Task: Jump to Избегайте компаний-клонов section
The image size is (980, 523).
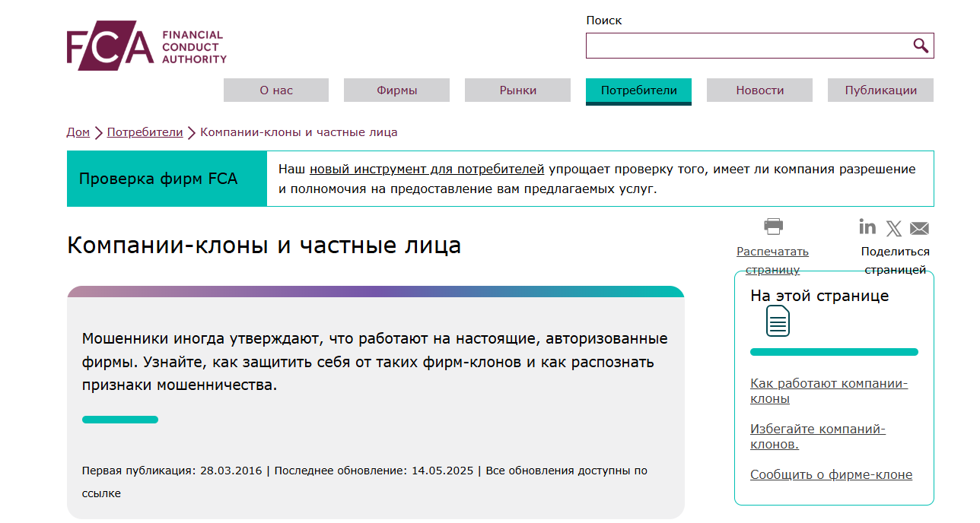Action: (x=818, y=436)
